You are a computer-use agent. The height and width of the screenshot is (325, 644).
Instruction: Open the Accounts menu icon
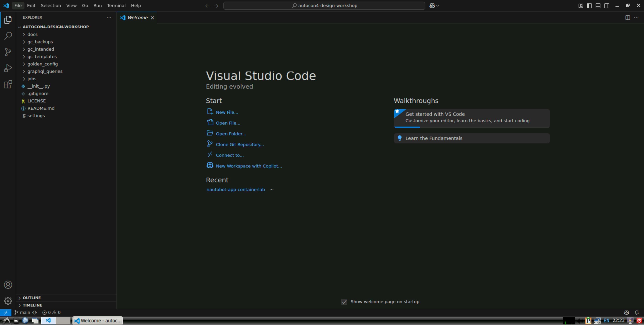click(8, 285)
